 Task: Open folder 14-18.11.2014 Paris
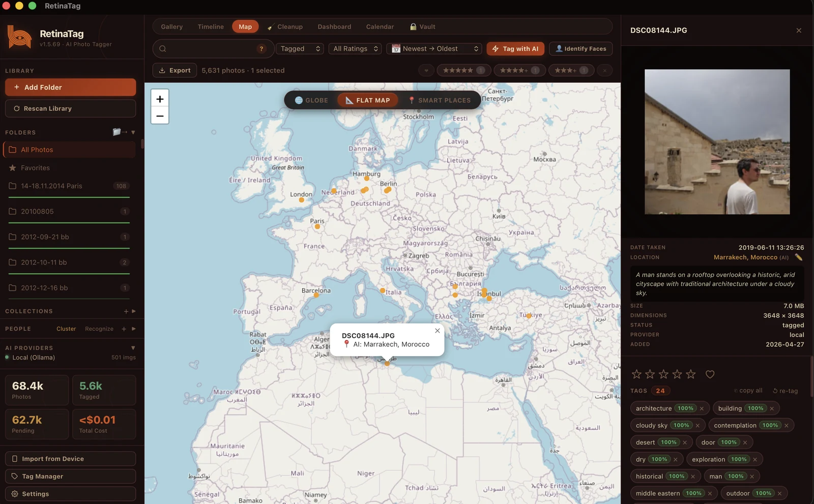pyautogui.click(x=69, y=186)
